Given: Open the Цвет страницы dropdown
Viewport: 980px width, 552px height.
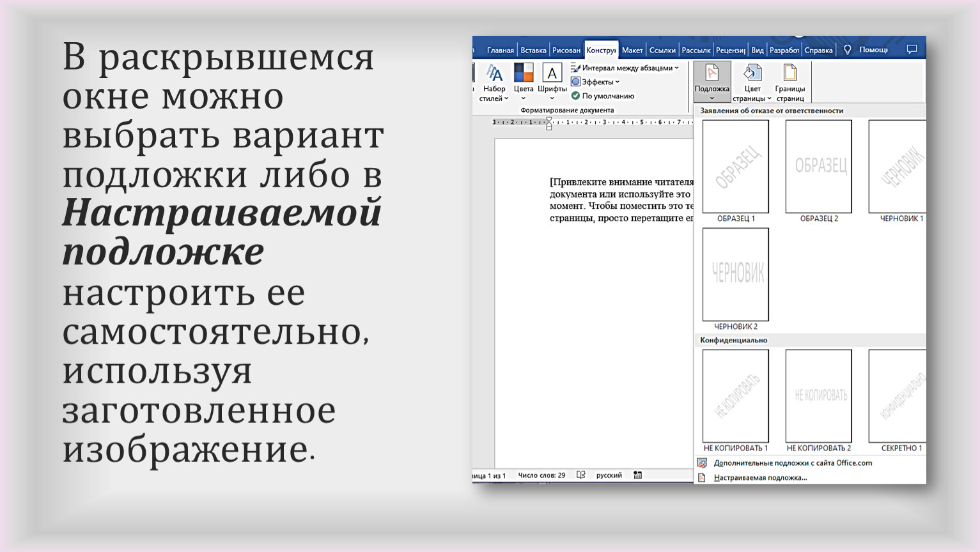Looking at the screenshot, I should [x=752, y=82].
